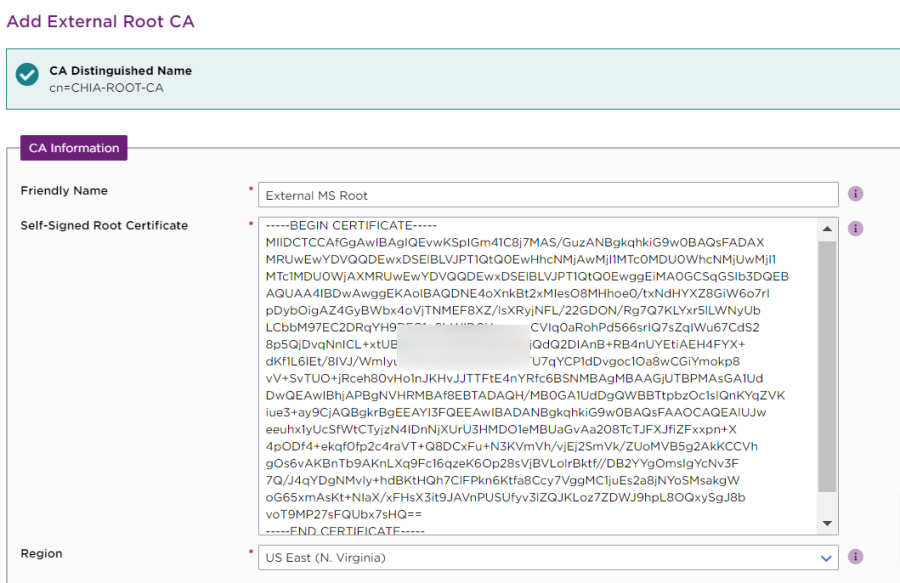This screenshot has height=583, width=900.
Task: Click the Friendly Name label
Action: click(x=64, y=191)
